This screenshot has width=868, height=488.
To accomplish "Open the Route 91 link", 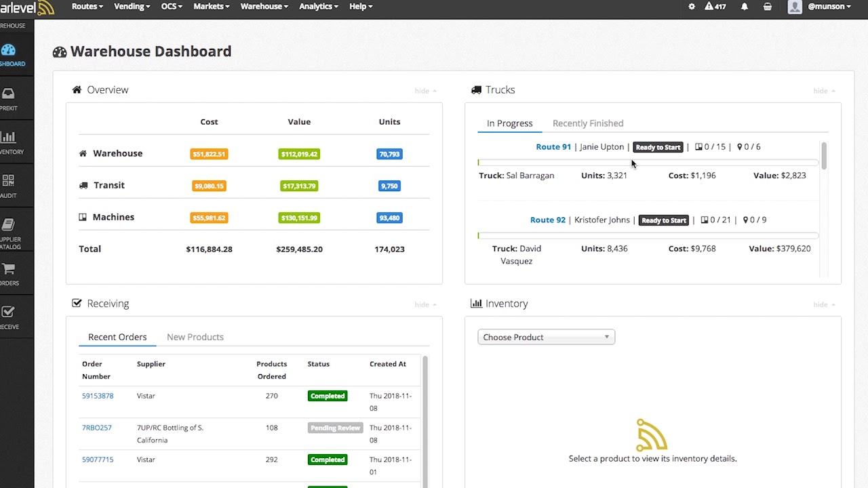I will 553,146.
